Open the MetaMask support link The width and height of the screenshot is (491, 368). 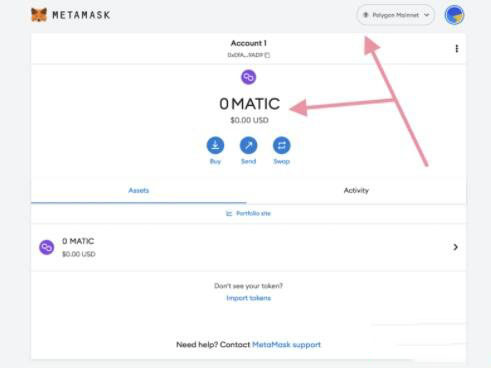tap(286, 345)
